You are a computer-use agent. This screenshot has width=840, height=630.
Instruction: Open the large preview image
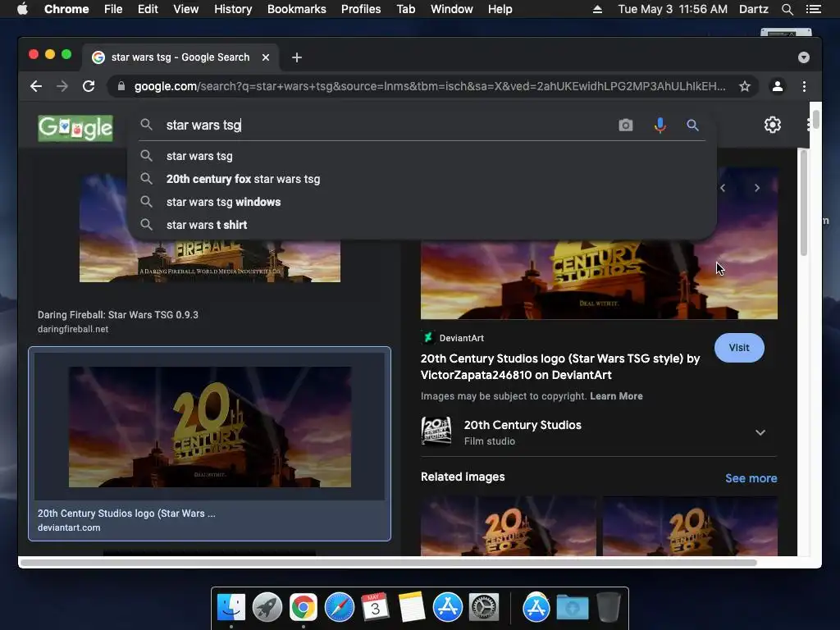(x=599, y=280)
